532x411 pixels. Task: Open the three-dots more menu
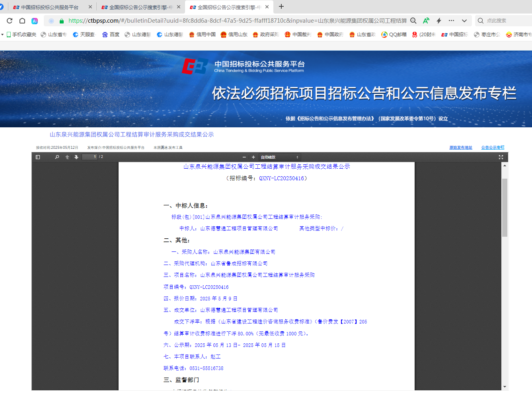pyautogui.click(x=451, y=21)
